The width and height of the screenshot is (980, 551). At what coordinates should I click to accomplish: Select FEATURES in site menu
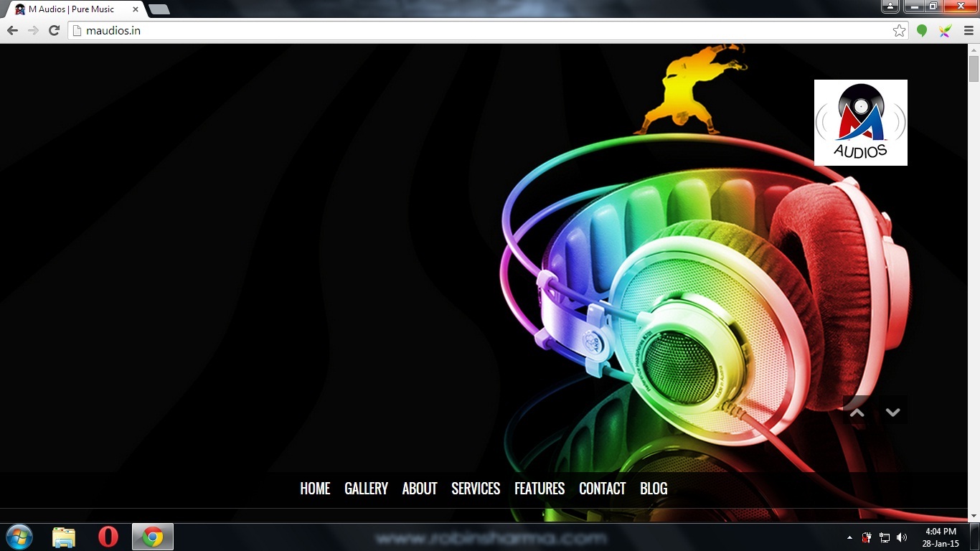click(x=540, y=489)
